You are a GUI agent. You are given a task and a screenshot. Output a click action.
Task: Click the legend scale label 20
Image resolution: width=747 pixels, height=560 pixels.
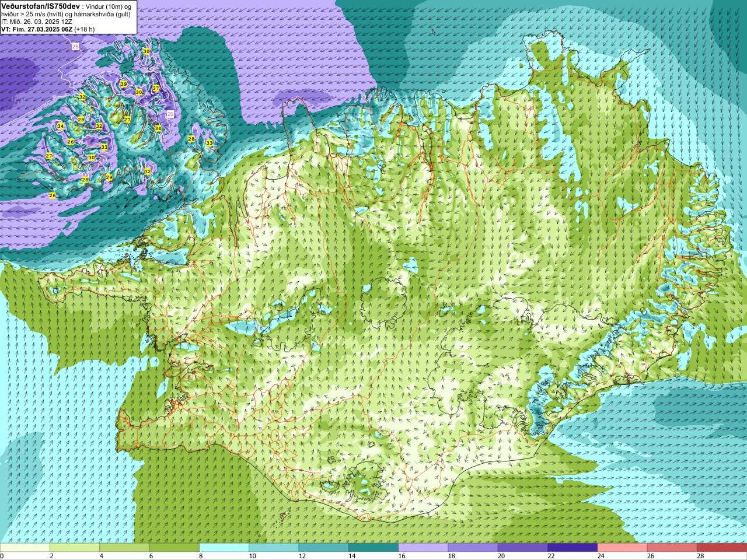[x=501, y=556]
